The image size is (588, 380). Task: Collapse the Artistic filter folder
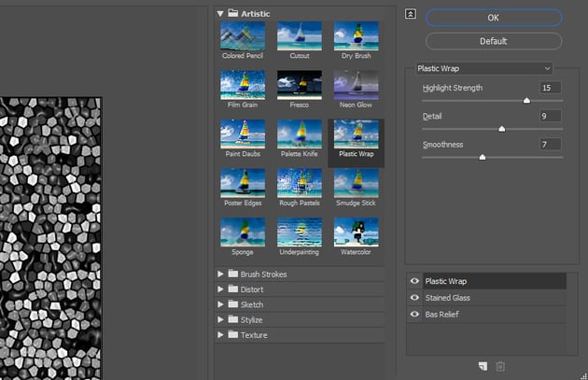coord(221,14)
